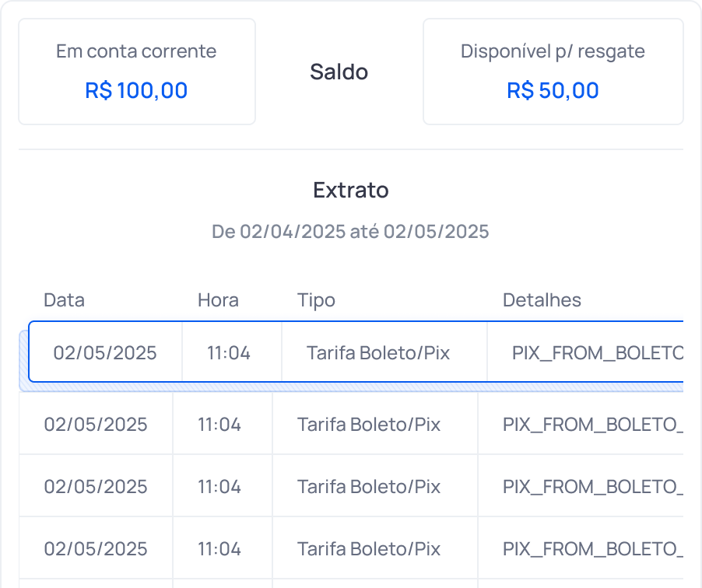The width and height of the screenshot is (702, 588).
Task: Select the second Tarifa Boleto/Pix transaction
Action: [350, 423]
